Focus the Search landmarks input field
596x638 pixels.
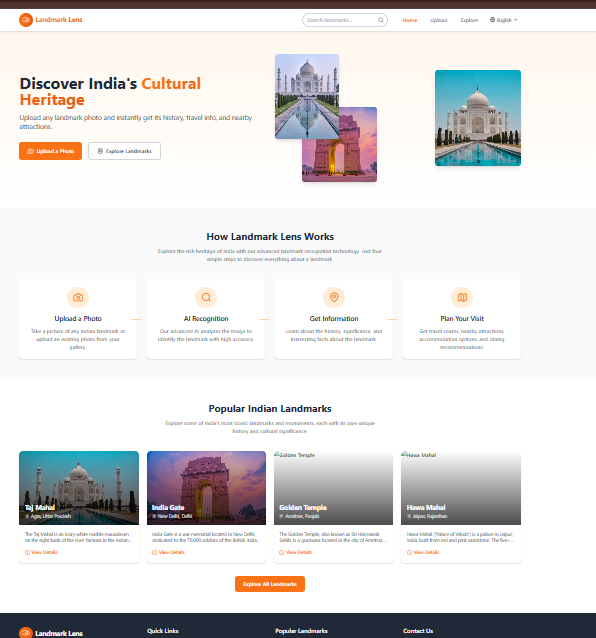click(345, 20)
